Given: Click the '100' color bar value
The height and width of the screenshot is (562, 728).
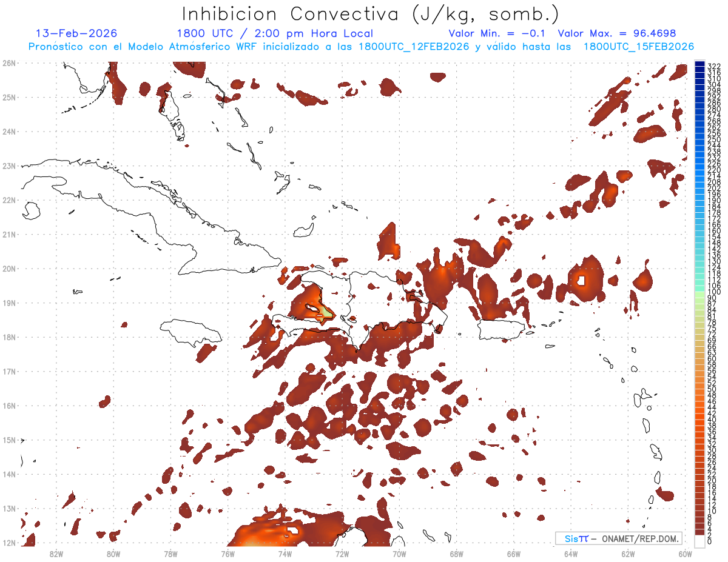Looking at the screenshot, I should click(x=714, y=292).
